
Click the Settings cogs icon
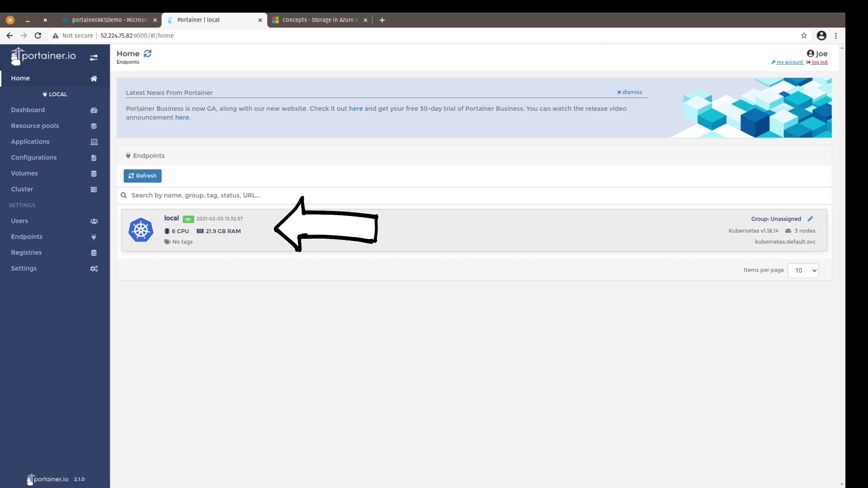click(94, 268)
